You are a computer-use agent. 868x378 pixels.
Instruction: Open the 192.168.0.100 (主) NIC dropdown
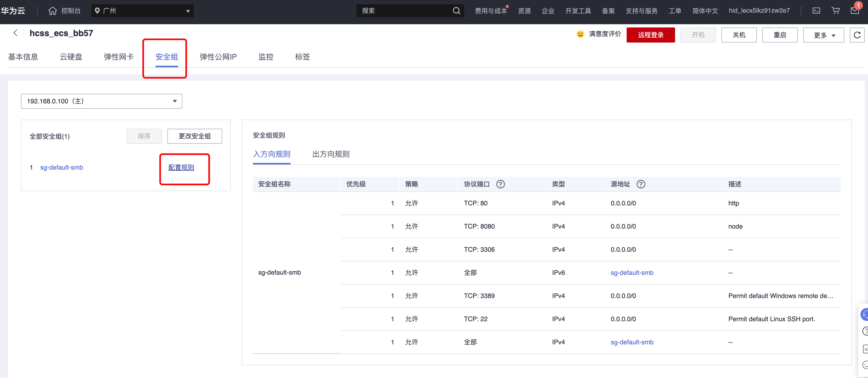tap(101, 101)
